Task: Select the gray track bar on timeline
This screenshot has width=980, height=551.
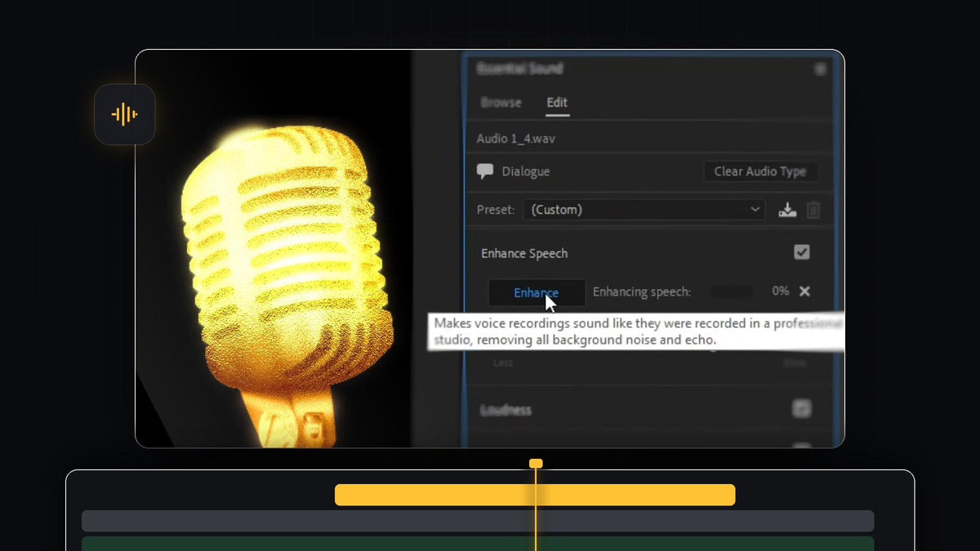Action: (478, 521)
